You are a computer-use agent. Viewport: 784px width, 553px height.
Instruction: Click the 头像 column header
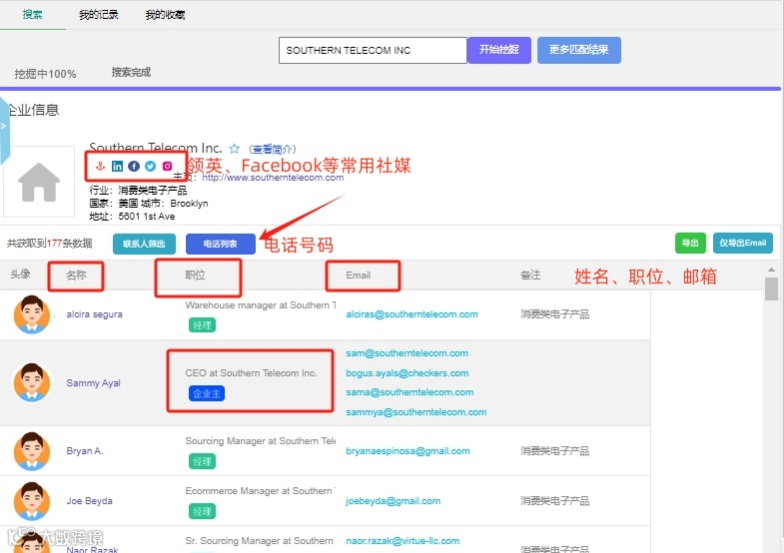point(20,274)
